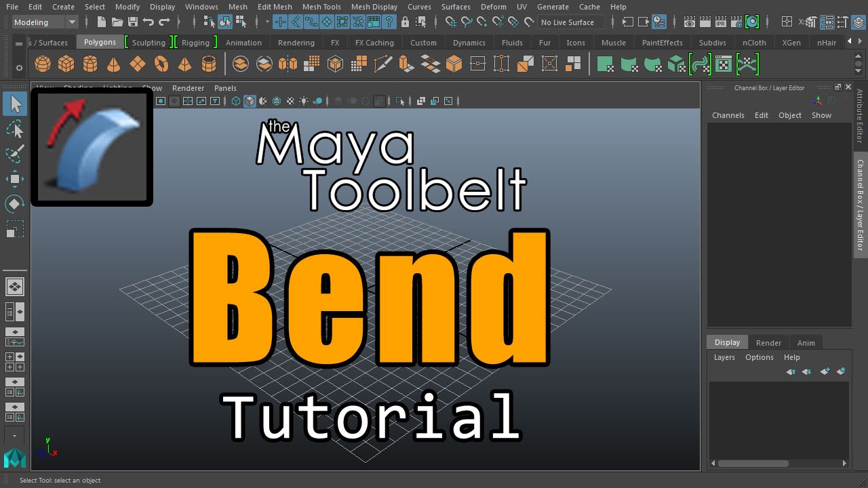This screenshot has height=488, width=868.
Task: Open the viewport Panels menu
Action: click(x=225, y=88)
